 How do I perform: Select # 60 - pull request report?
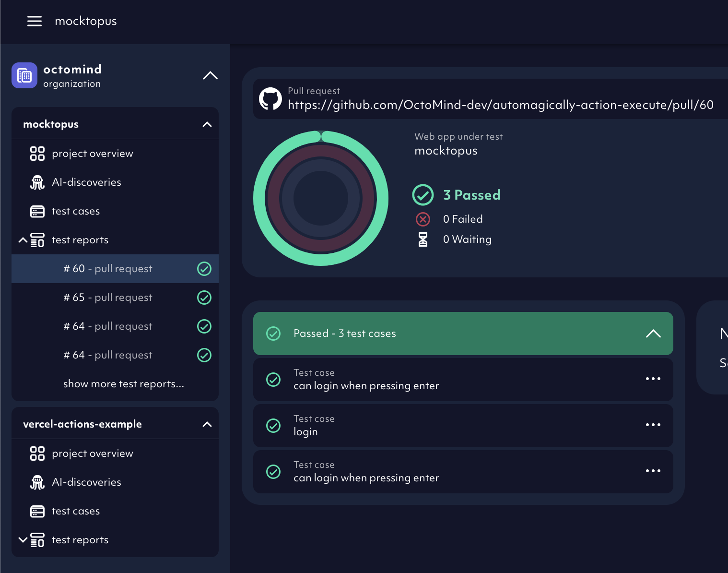[x=115, y=269]
